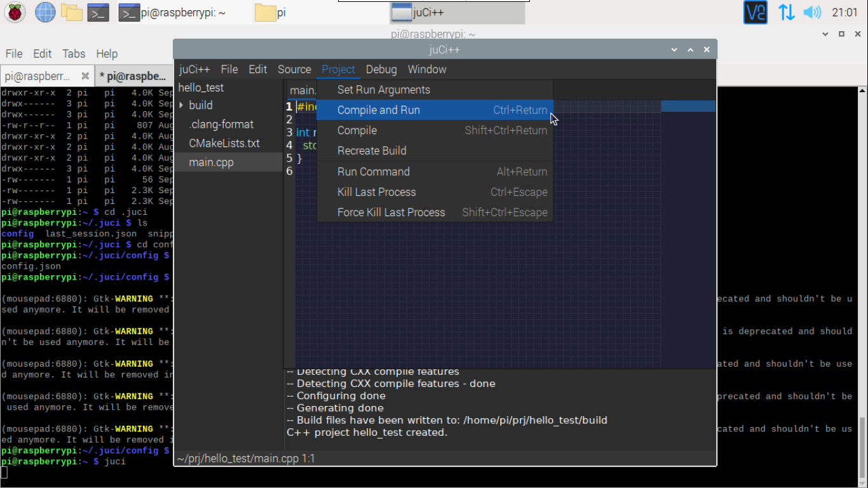Open the network transfer arrows icon

786,12
